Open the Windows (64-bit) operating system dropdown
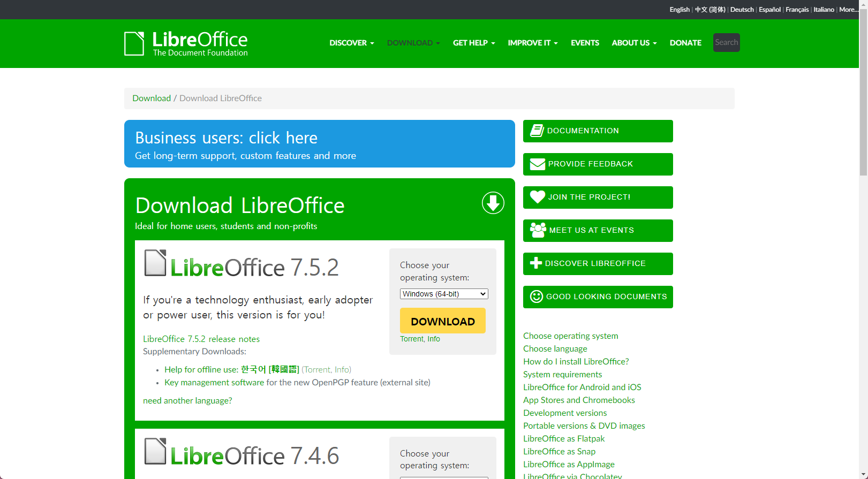 pyautogui.click(x=444, y=294)
